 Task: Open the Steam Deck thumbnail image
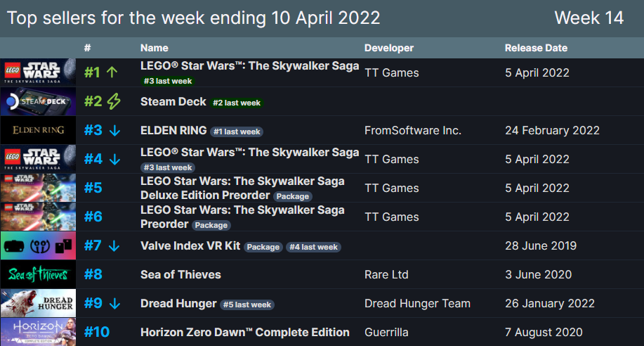point(38,101)
